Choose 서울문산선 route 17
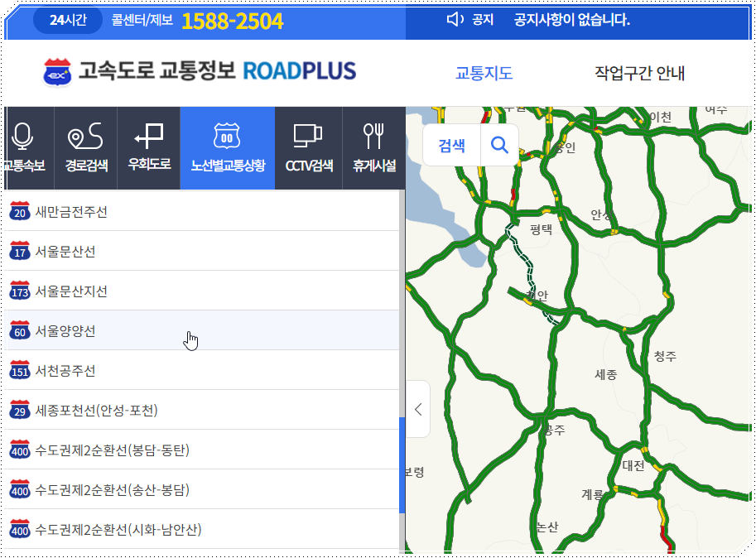The height and width of the screenshot is (558, 756). coord(65,252)
